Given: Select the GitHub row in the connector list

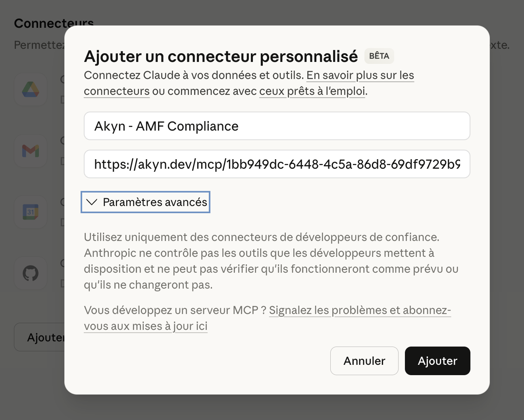Looking at the screenshot, I should (x=40, y=273).
